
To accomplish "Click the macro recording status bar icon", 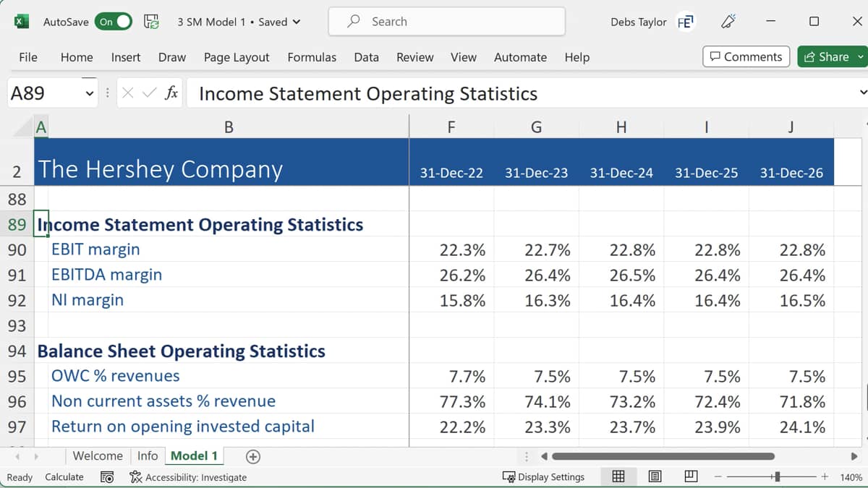I will (107, 477).
